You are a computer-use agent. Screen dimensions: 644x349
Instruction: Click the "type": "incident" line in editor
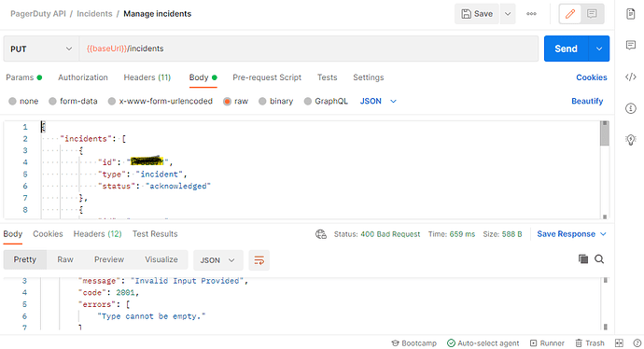[x=142, y=174]
